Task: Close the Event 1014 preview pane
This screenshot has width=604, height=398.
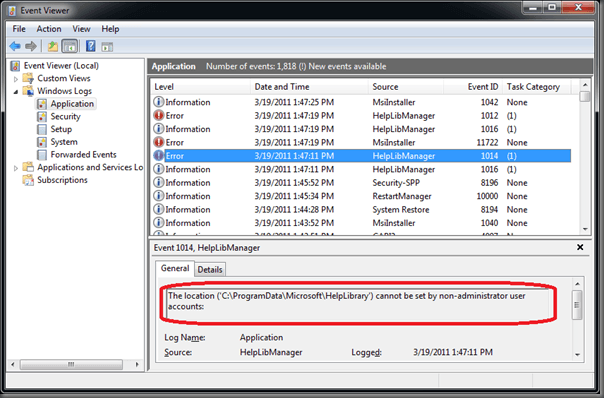Action: [580, 247]
